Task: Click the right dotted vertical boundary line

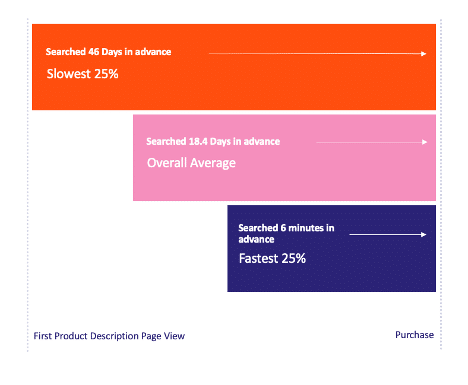Action: coord(441,184)
